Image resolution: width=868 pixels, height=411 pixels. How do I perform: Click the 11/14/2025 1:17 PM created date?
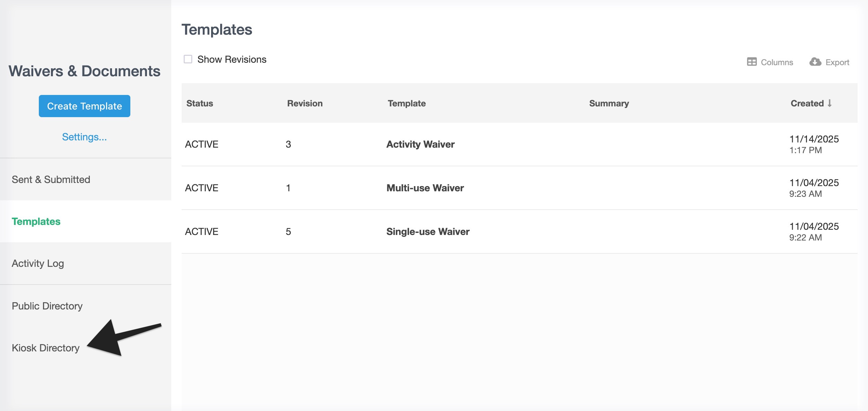point(814,145)
